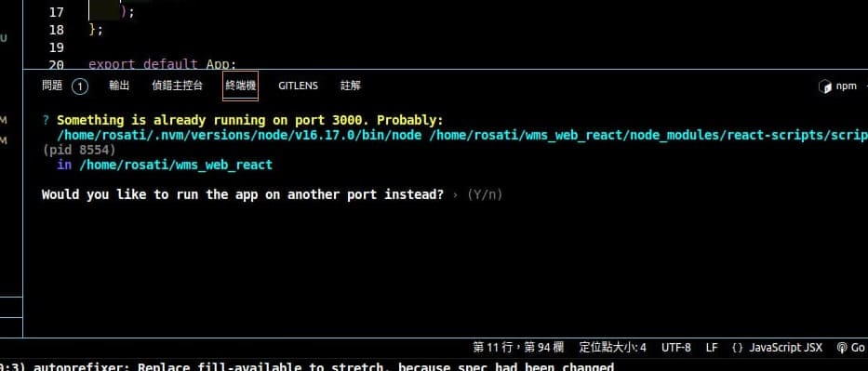The width and height of the screenshot is (868, 371).
Task: Open cursor position 第 11 行，第 94 欄
Action: 518,348
